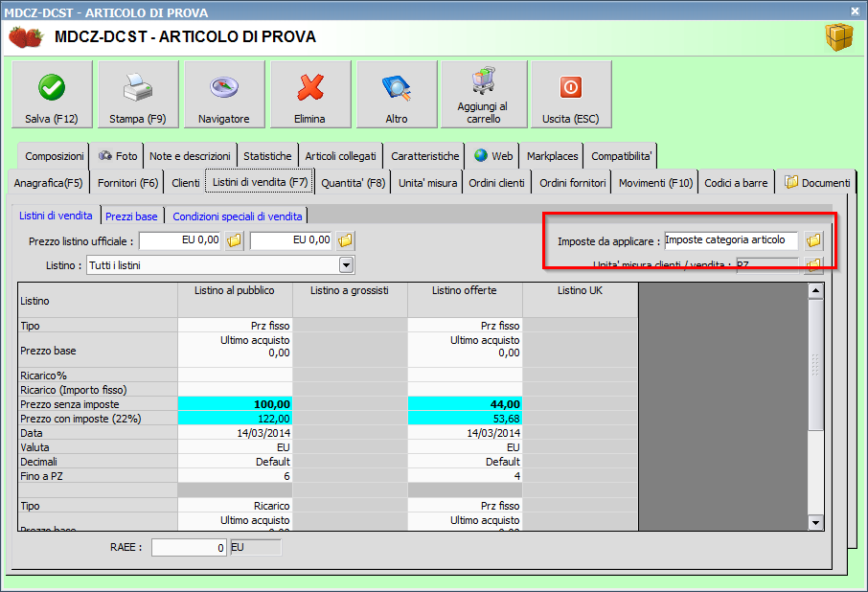Open Unita' misura tab
The width and height of the screenshot is (868, 592).
428,183
